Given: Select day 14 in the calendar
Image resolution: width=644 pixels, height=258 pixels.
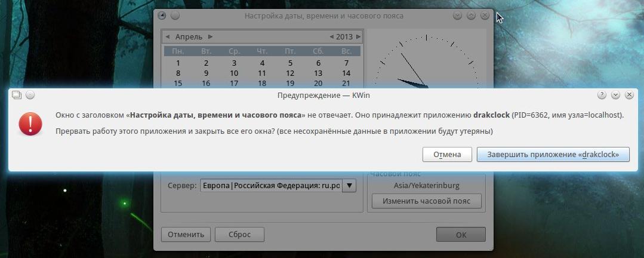Looking at the screenshot, I should 347,73.
